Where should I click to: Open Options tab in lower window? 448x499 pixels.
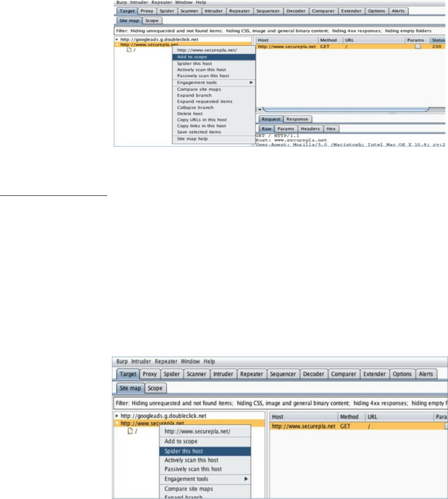click(x=402, y=374)
